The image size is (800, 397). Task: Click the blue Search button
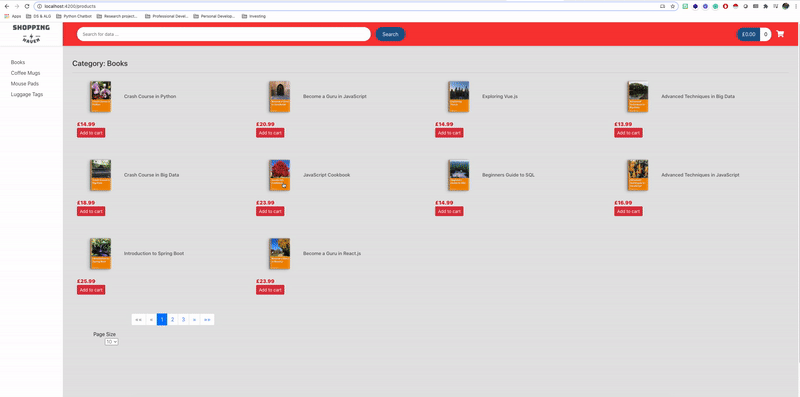(390, 34)
